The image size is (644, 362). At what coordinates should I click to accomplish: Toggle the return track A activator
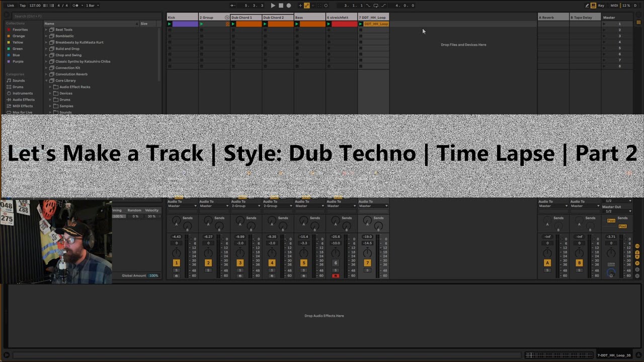pyautogui.click(x=547, y=263)
